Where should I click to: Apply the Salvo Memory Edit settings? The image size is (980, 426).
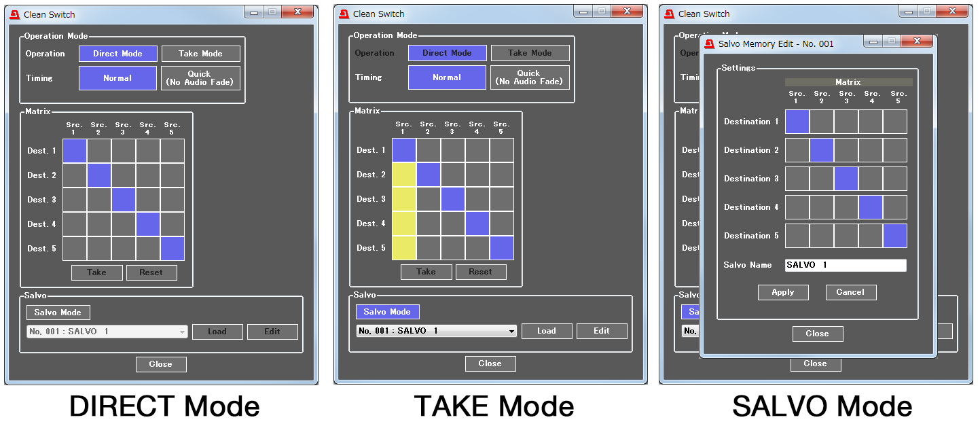(782, 292)
